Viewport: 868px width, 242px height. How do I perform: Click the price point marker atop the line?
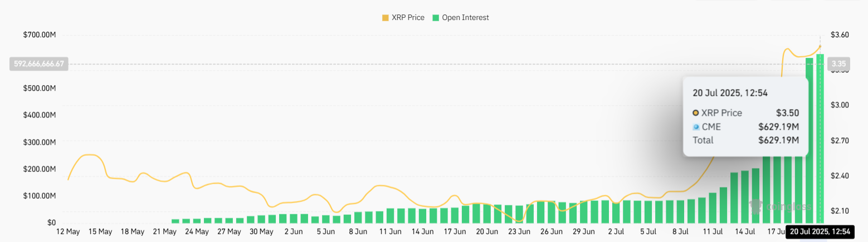pyautogui.click(x=820, y=46)
